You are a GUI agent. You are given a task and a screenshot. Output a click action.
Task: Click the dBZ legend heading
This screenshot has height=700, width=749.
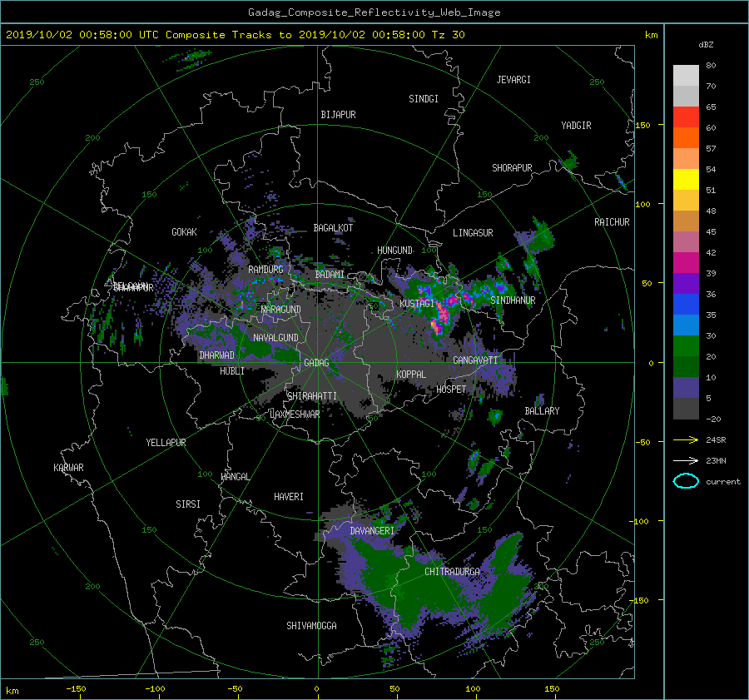point(706,44)
